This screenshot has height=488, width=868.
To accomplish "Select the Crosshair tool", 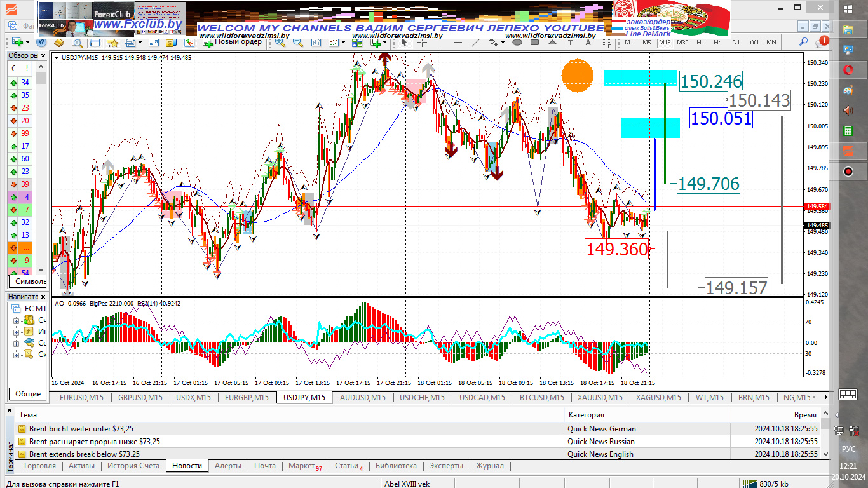I will point(422,43).
